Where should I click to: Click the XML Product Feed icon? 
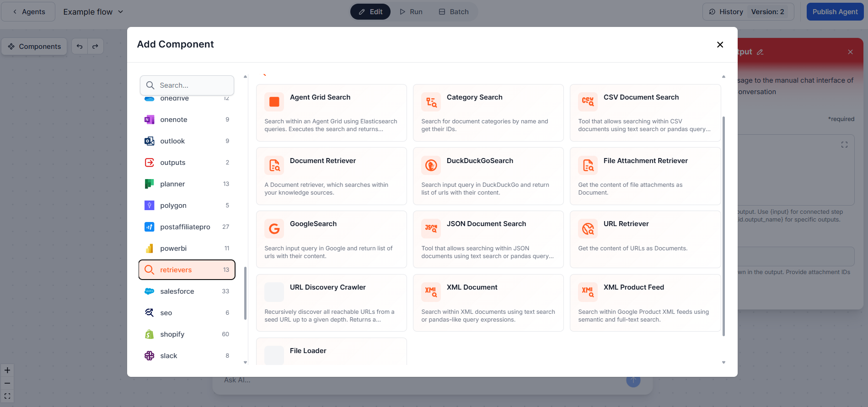pos(588,292)
